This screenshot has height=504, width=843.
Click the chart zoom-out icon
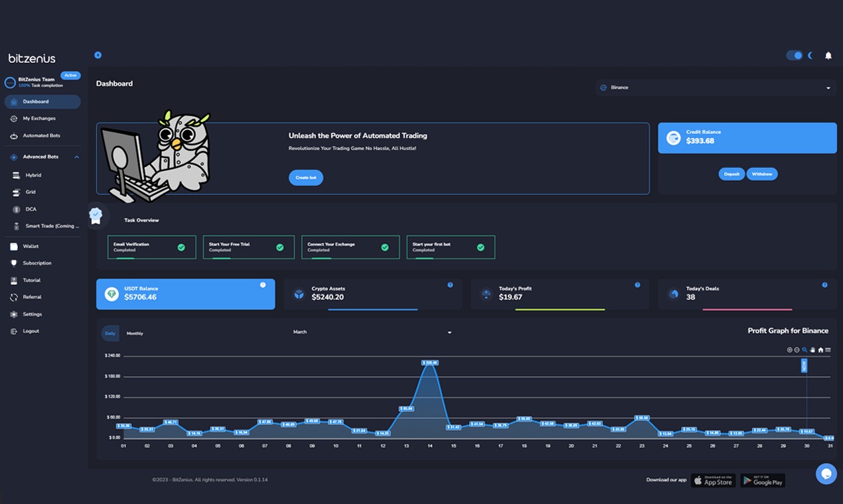pyautogui.click(x=797, y=349)
